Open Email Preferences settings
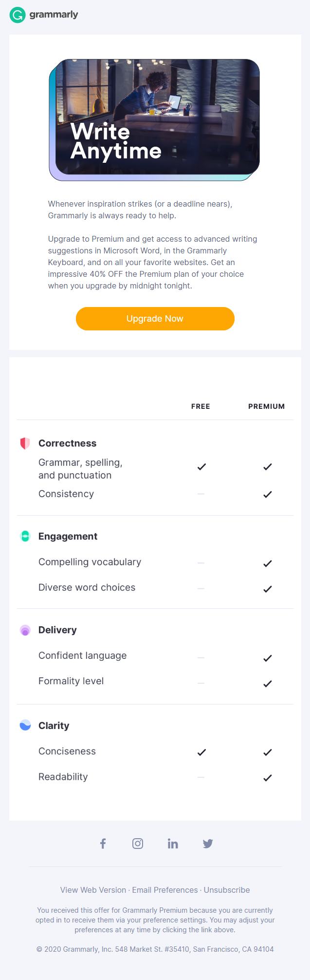This screenshot has width=310, height=980. pos(164,890)
